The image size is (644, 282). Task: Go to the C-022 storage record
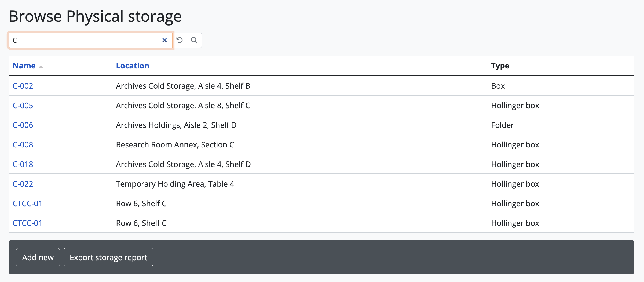pyautogui.click(x=23, y=184)
